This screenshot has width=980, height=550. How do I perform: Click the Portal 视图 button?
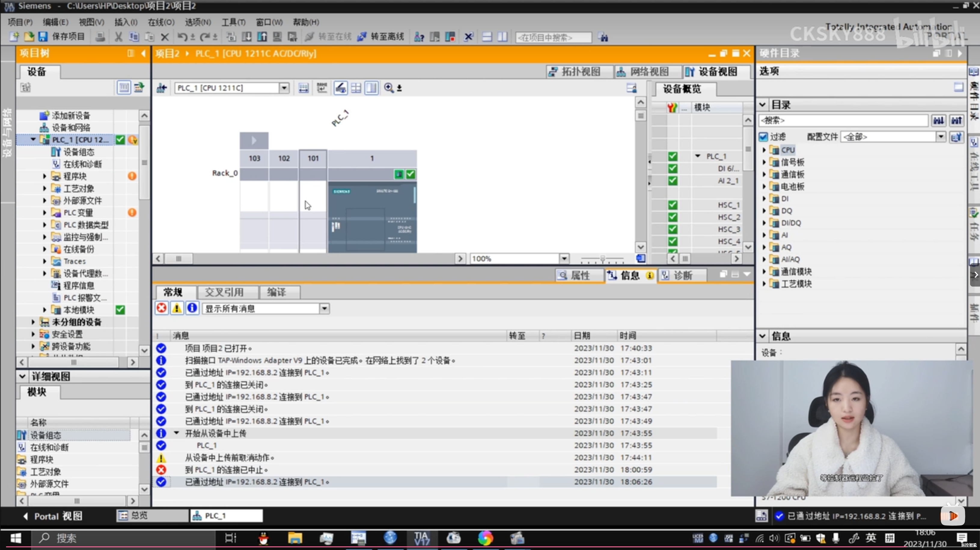click(53, 516)
